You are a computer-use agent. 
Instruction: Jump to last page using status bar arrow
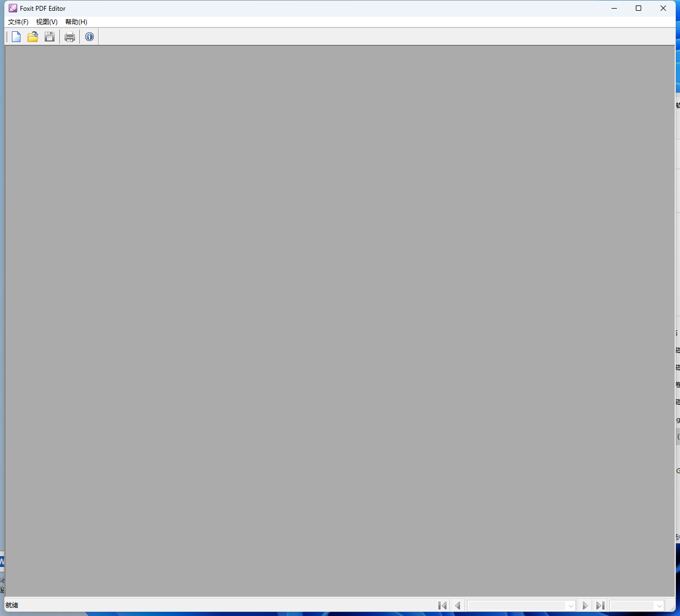click(x=600, y=606)
